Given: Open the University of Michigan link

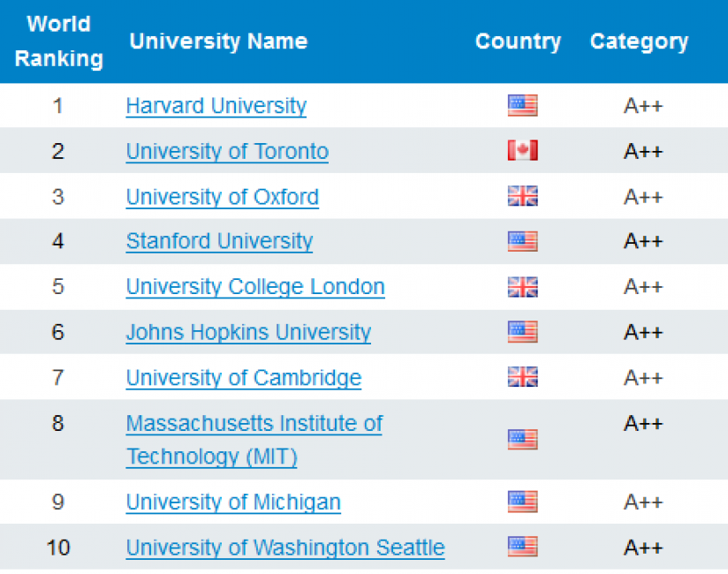Looking at the screenshot, I should point(233,502).
